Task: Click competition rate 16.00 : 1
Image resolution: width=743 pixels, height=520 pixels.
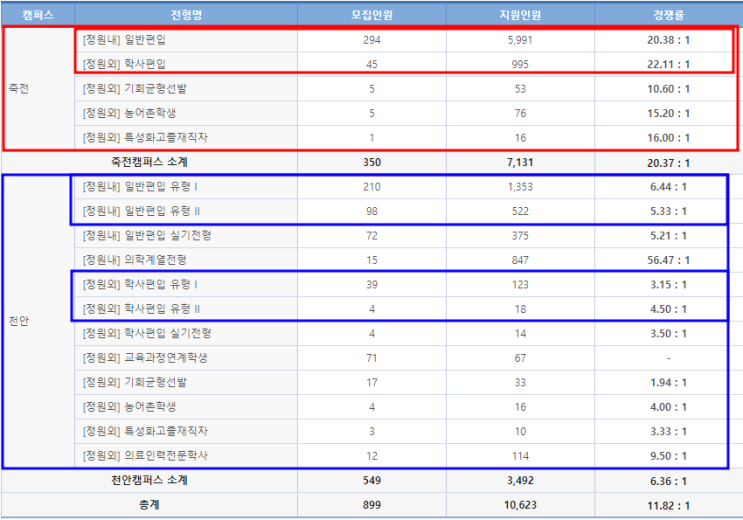Action: (668, 138)
